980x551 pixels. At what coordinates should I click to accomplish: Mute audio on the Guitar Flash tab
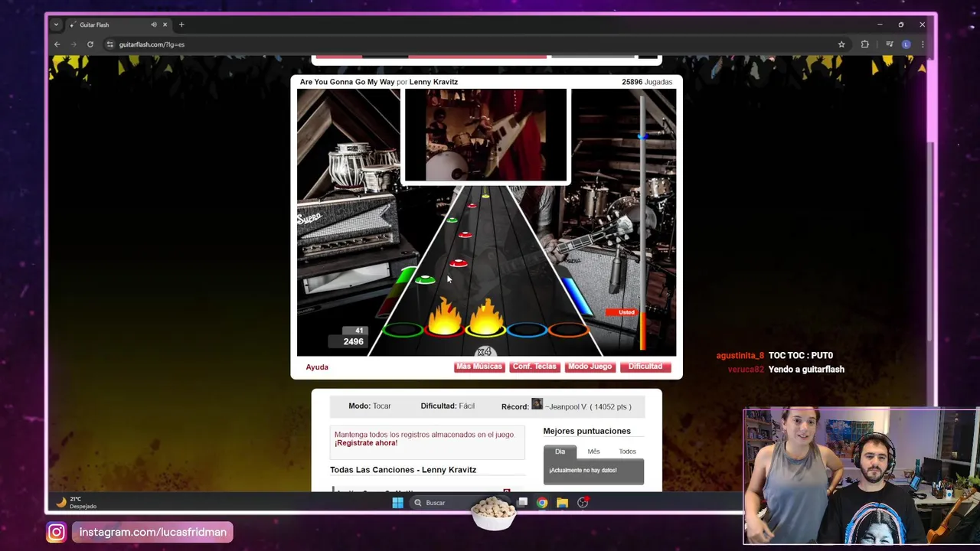tap(153, 24)
